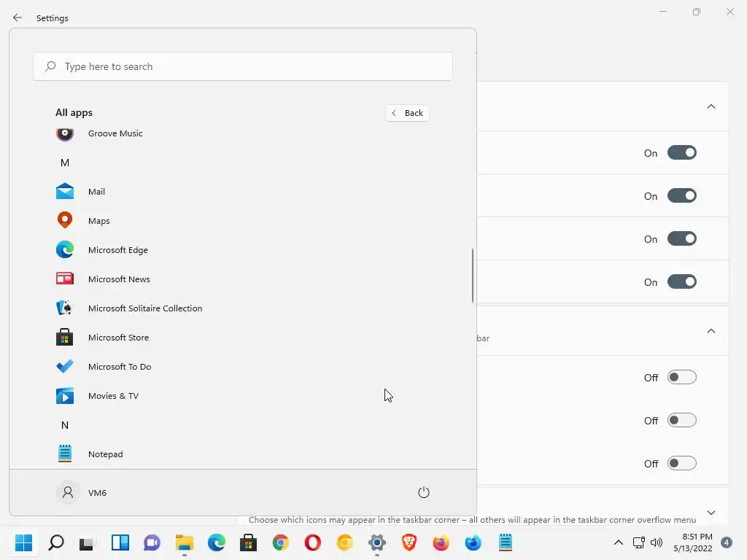Image resolution: width=747 pixels, height=560 pixels.
Task: Open the yellow circular browser icon on the taskbar
Action: (345, 542)
